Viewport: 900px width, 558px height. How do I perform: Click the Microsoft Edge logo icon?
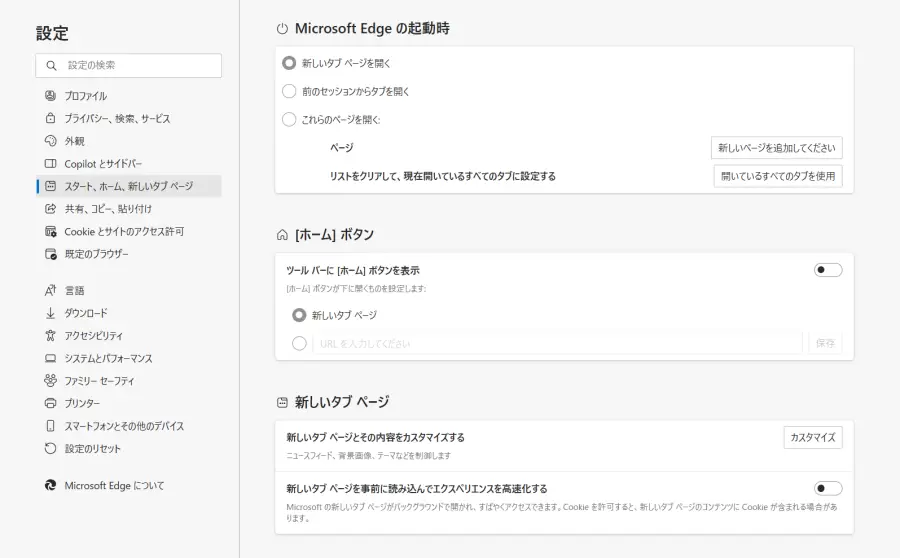(51, 485)
